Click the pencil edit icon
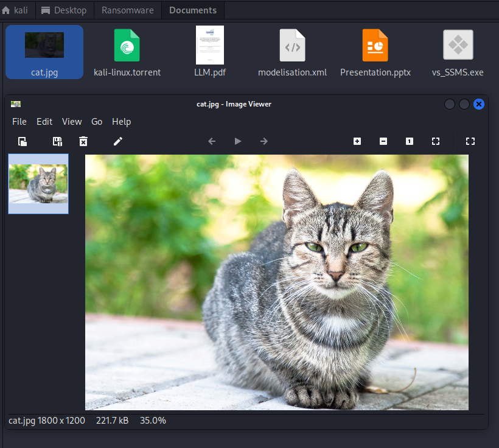499x448 pixels. click(x=118, y=141)
